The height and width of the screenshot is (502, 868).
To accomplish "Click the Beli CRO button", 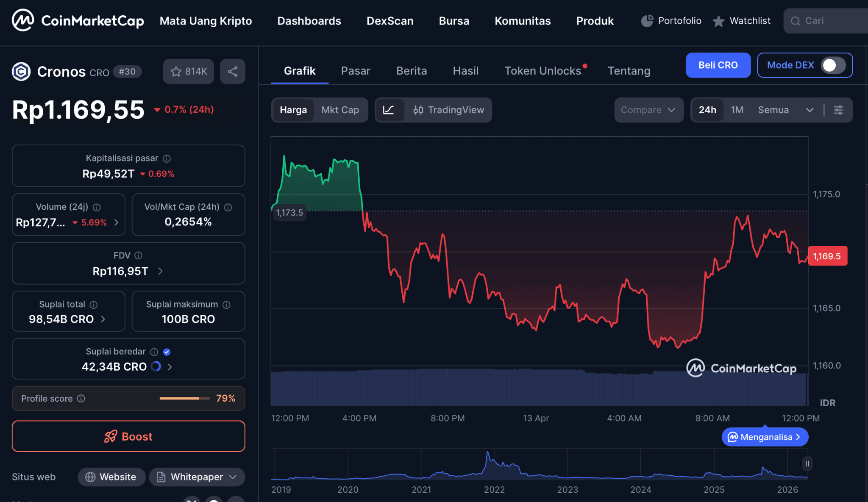I will tap(718, 65).
